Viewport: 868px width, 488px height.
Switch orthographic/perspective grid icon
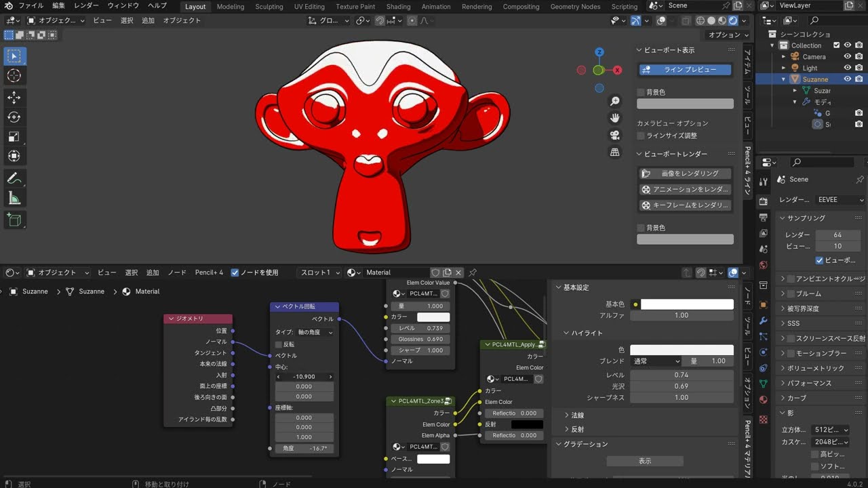615,152
